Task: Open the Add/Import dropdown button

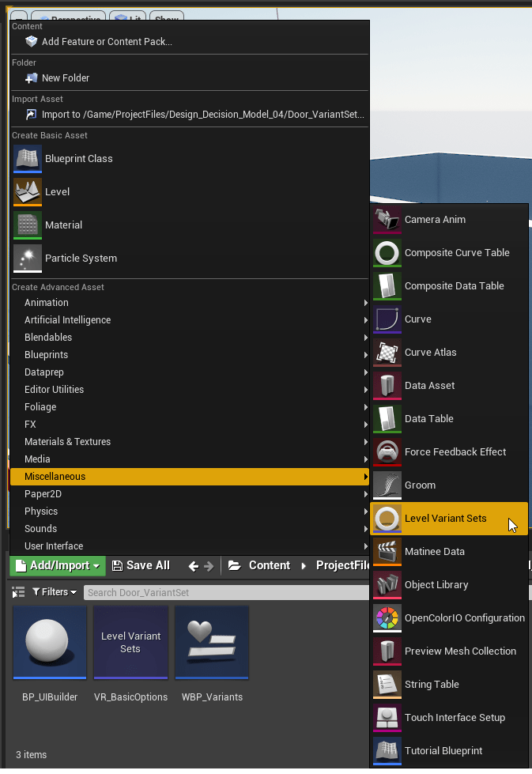Action: (58, 565)
